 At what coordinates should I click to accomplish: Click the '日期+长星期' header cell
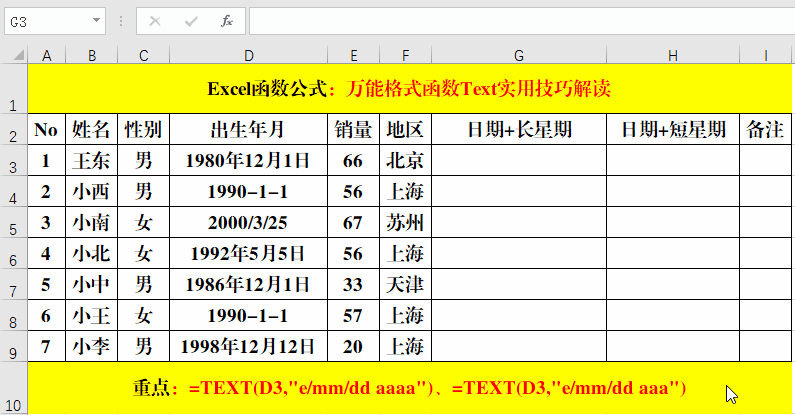pos(519,129)
